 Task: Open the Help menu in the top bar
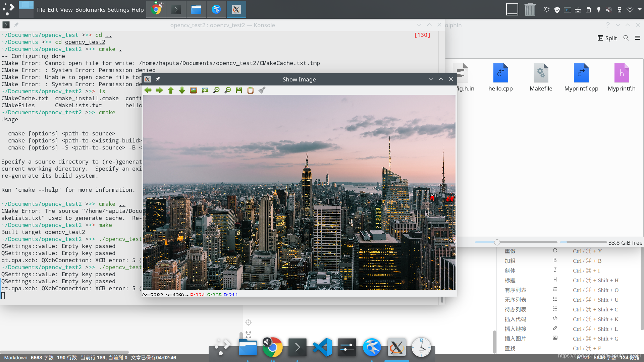138,10
